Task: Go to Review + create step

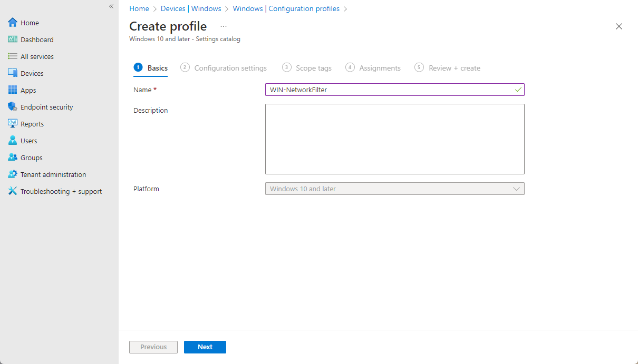Action: (x=448, y=68)
